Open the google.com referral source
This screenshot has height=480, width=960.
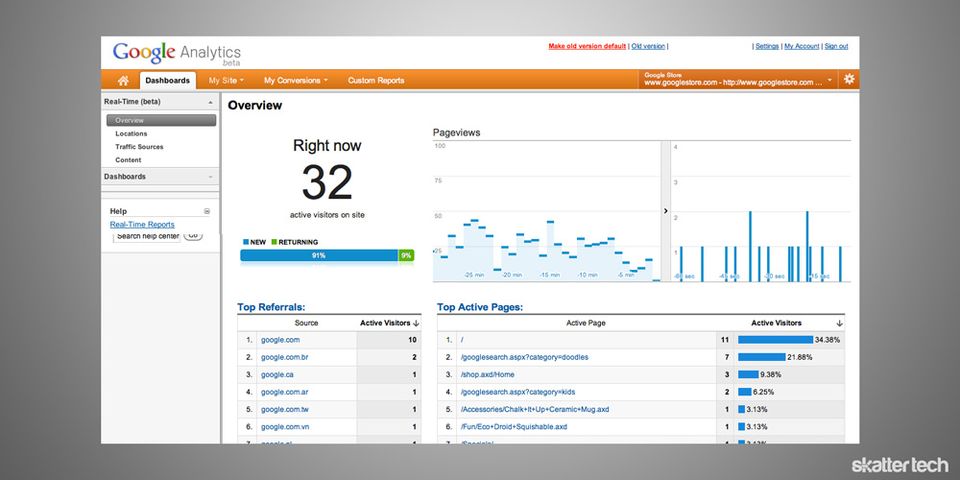tap(280, 340)
